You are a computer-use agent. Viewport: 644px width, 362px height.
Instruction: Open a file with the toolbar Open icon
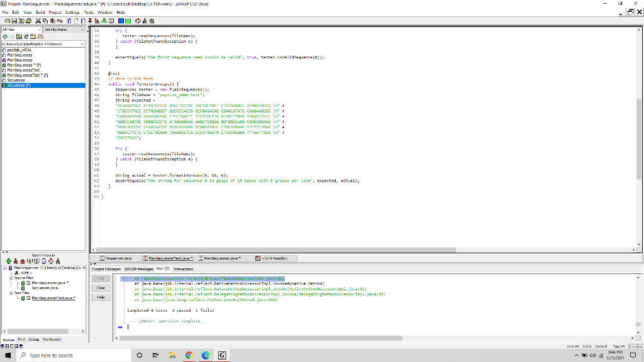(8, 19)
